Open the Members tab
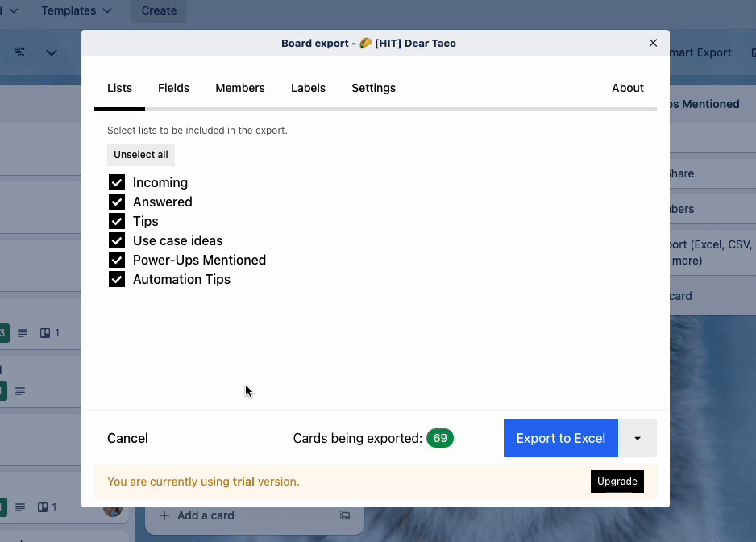756x542 pixels. pos(240,88)
